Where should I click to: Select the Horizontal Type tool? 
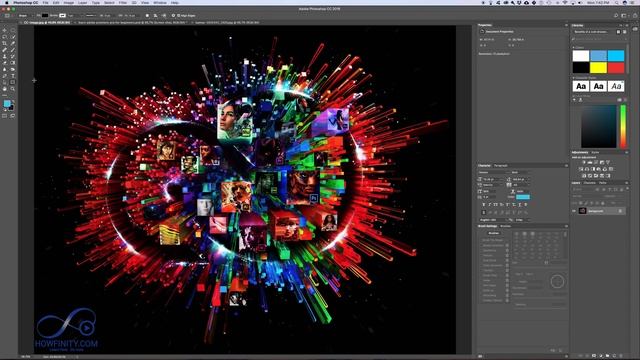point(13,76)
